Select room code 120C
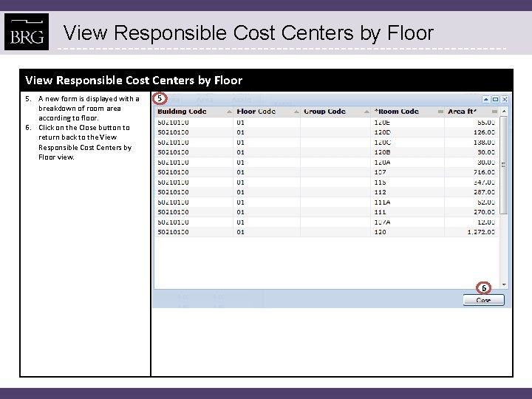532x399 pixels. click(x=383, y=143)
